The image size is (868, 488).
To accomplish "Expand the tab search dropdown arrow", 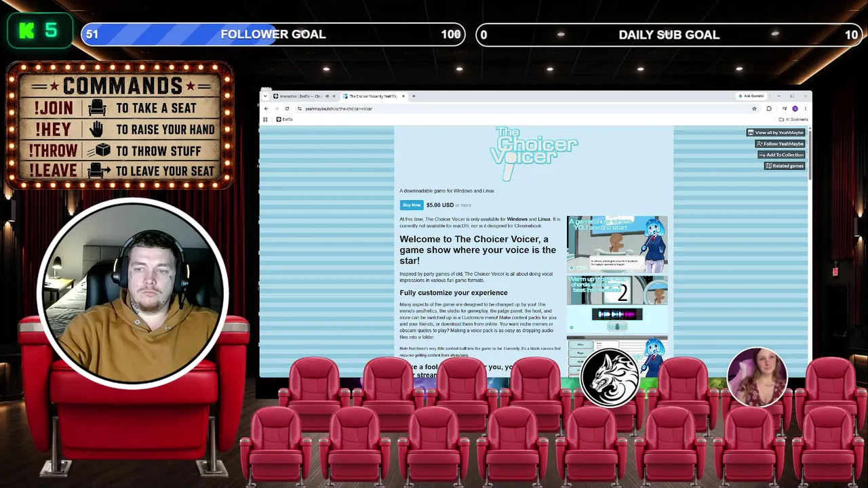I will pos(266,96).
